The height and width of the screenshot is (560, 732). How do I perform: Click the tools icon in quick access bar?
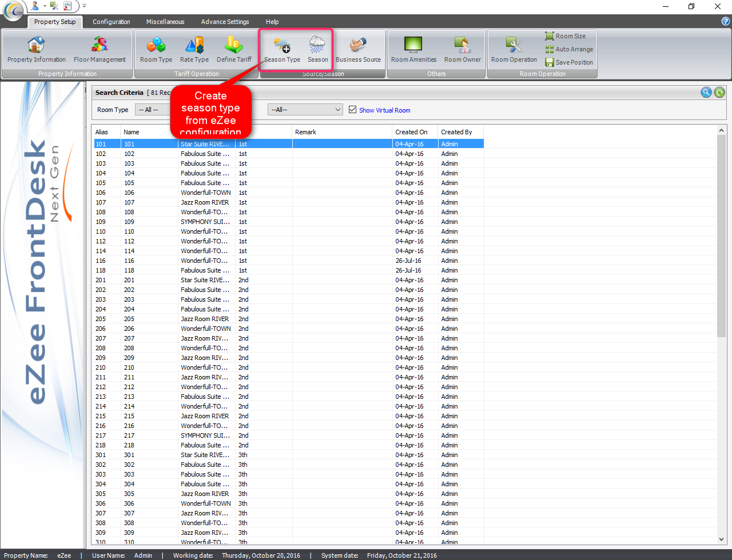pyautogui.click(x=54, y=6)
